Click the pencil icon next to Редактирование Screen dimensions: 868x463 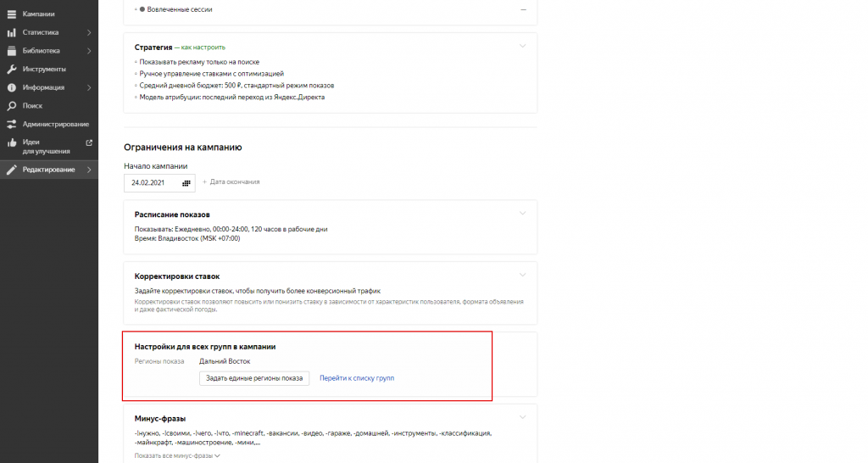[x=12, y=170]
